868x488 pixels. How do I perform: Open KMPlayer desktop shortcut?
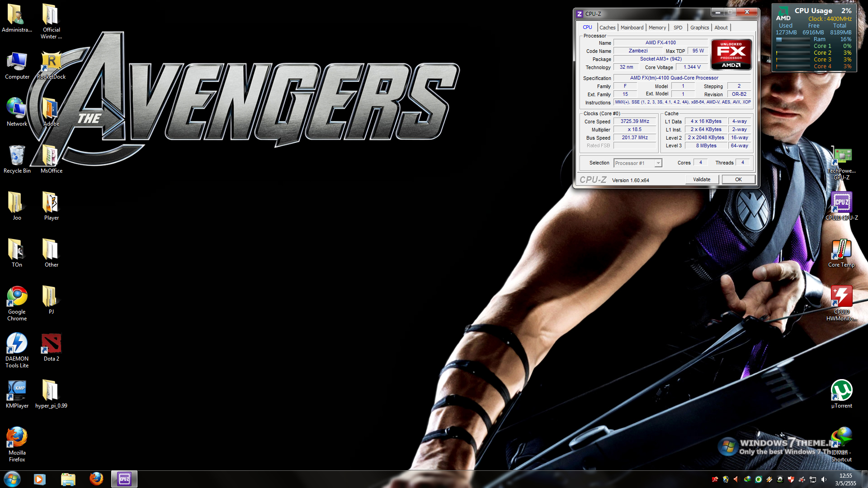coord(17,391)
